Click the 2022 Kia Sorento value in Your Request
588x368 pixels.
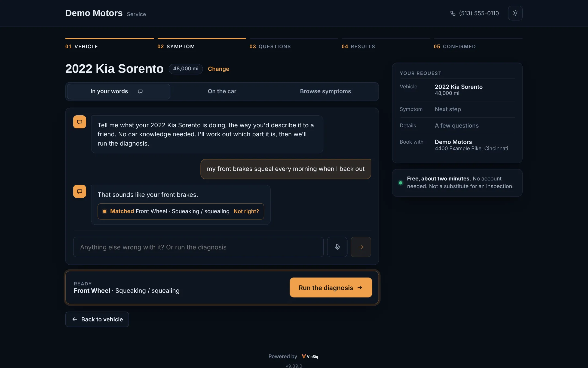459,87
